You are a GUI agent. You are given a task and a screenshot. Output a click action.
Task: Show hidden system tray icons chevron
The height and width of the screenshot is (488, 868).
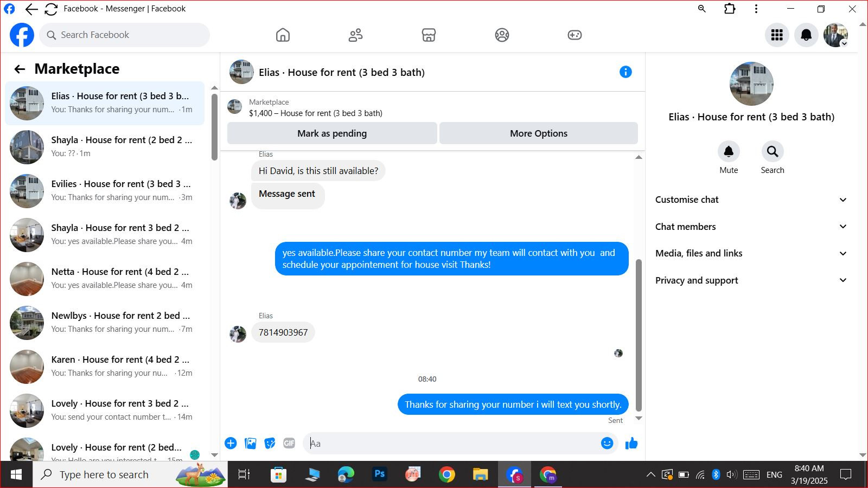(650, 475)
